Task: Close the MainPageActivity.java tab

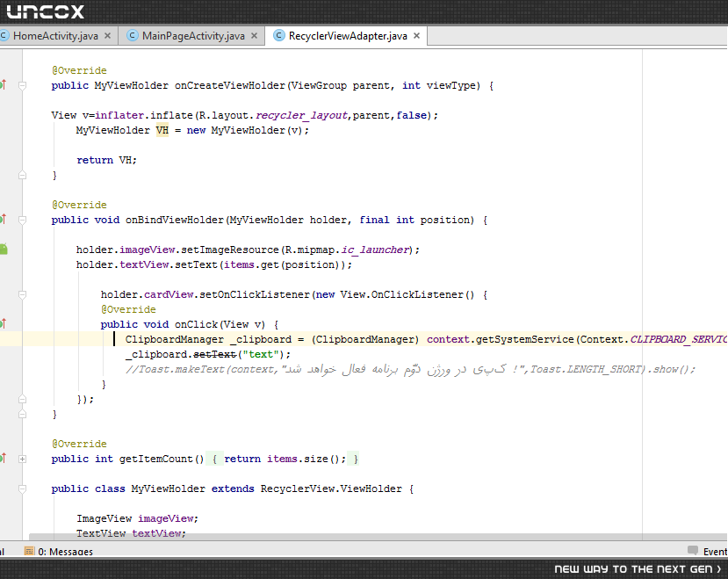Action: click(254, 36)
